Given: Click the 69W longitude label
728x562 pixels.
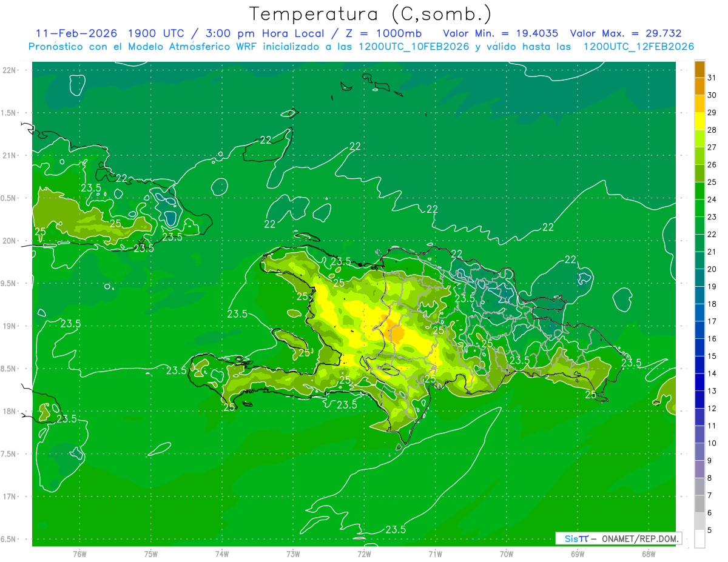Looking at the screenshot, I should tap(577, 554).
